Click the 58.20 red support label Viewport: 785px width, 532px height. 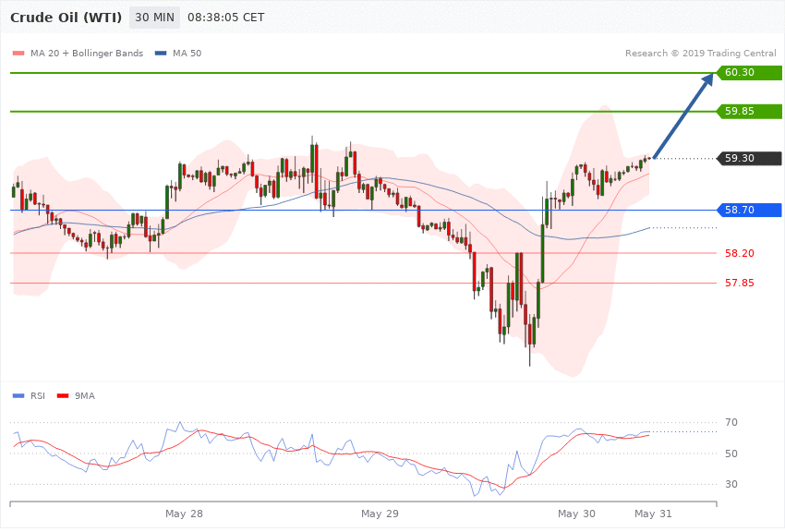pyautogui.click(x=740, y=253)
